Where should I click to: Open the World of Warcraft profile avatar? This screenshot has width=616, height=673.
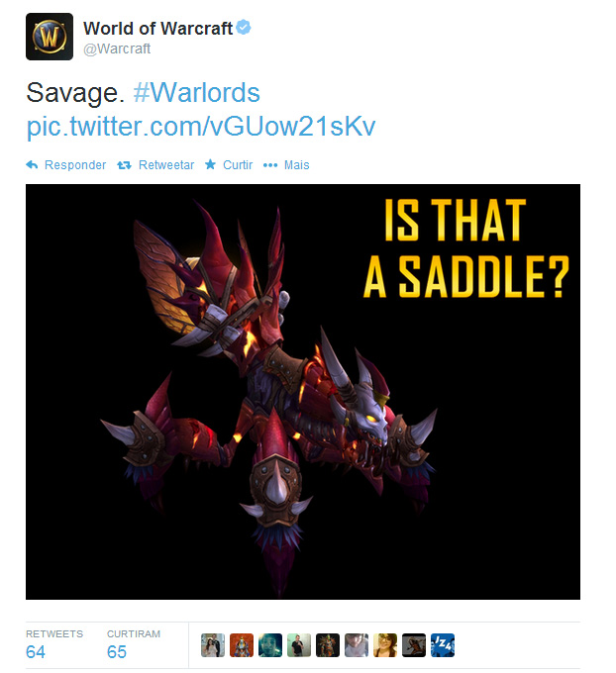[x=50, y=37]
